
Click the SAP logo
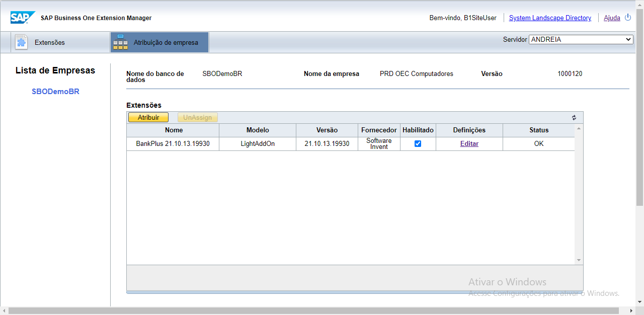point(23,18)
